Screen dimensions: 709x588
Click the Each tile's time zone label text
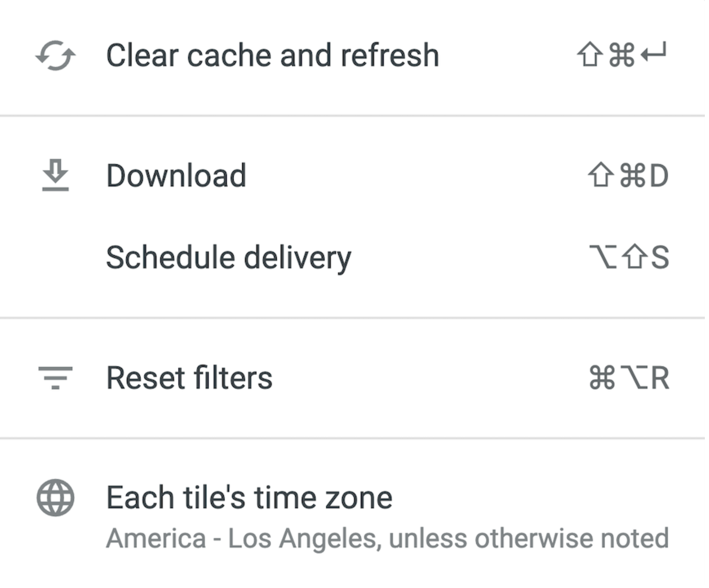point(248,497)
